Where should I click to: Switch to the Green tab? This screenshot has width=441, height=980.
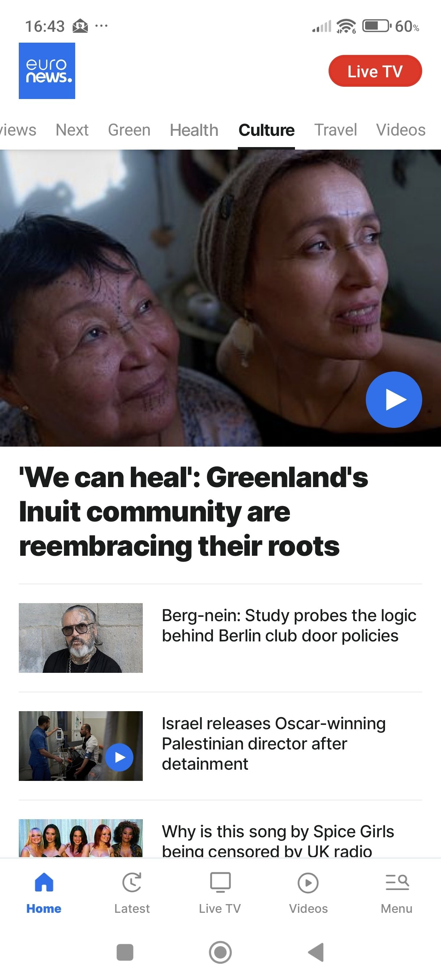coord(129,130)
